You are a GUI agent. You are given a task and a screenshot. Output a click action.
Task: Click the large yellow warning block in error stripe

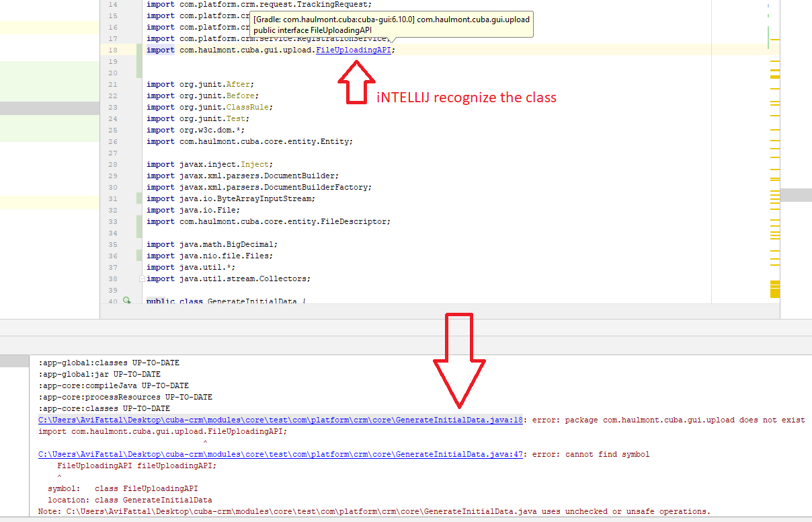click(774, 293)
